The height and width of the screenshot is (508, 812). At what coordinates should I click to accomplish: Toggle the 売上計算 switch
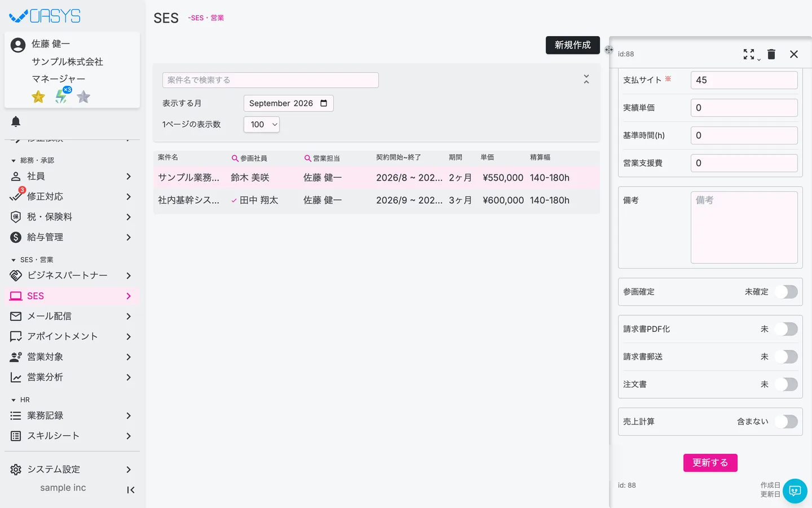point(786,422)
